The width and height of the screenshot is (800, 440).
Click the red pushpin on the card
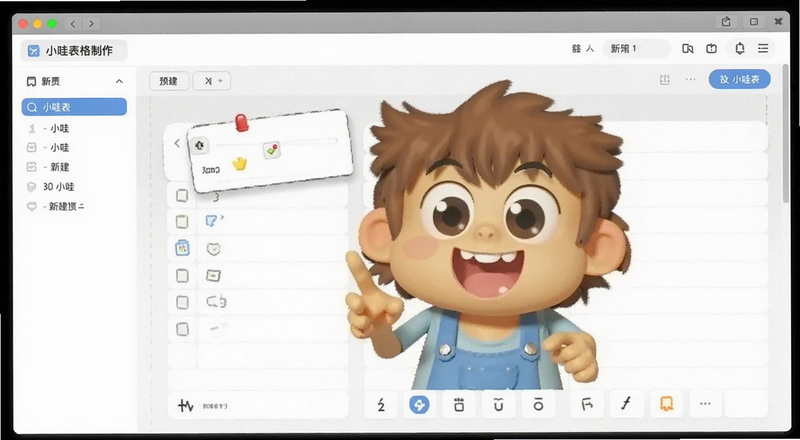[241, 123]
